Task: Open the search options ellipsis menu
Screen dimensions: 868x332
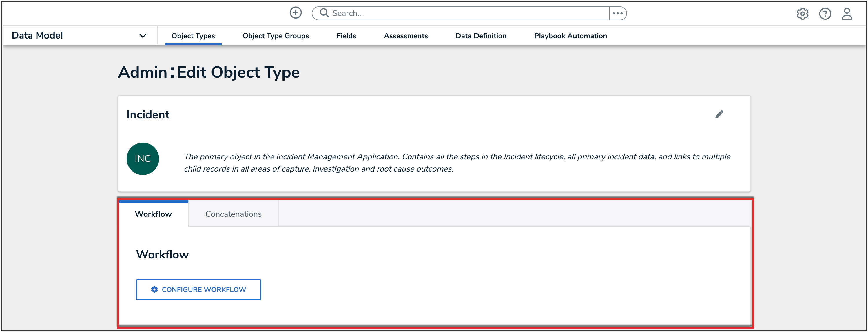Action: pos(617,13)
